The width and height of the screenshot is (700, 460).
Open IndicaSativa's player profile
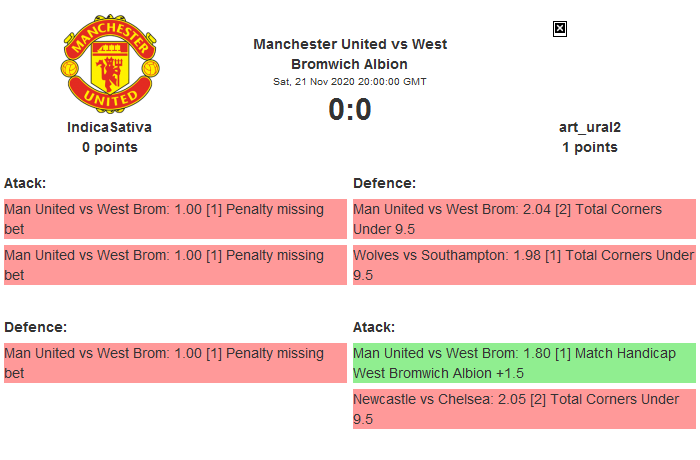(109, 127)
